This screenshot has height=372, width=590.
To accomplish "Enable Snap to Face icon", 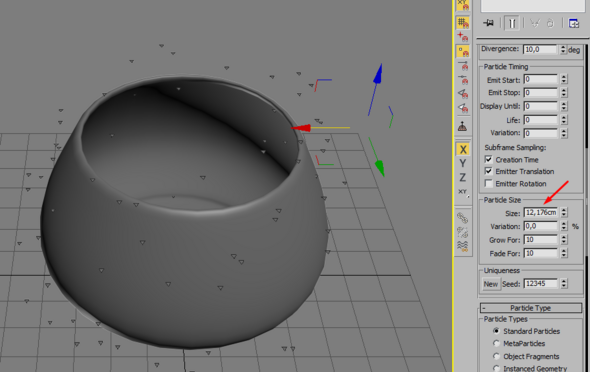I will (x=463, y=94).
